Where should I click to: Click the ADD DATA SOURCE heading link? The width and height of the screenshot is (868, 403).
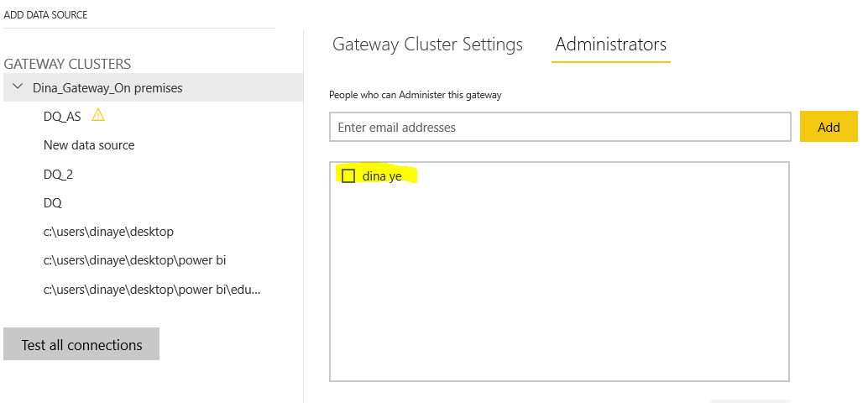45,15
